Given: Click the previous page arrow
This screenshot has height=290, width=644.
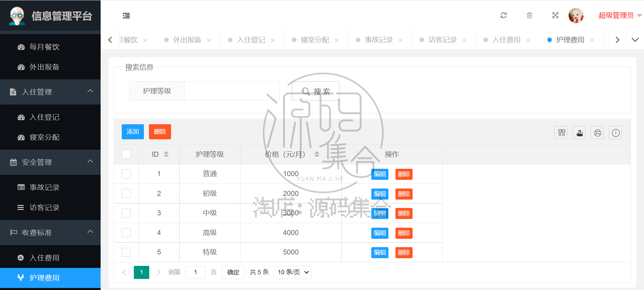Looking at the screenshot, I should 124,272.
